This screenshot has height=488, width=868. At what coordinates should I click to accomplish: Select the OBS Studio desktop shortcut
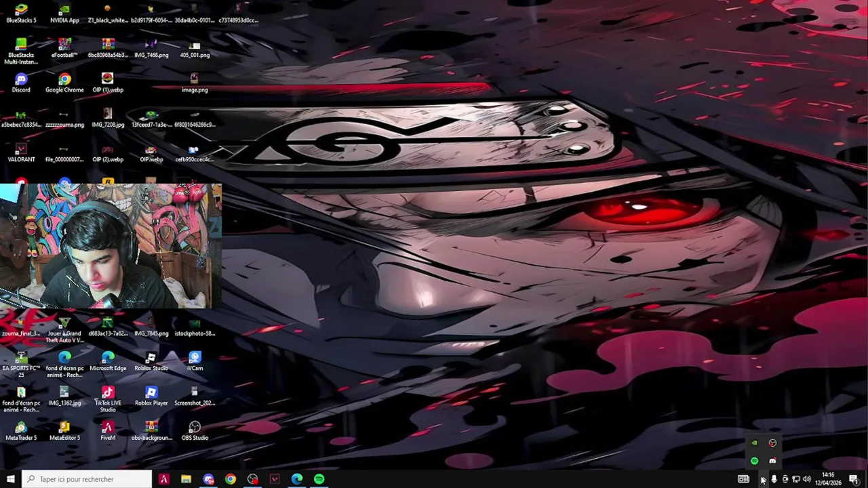click(195, 430)
